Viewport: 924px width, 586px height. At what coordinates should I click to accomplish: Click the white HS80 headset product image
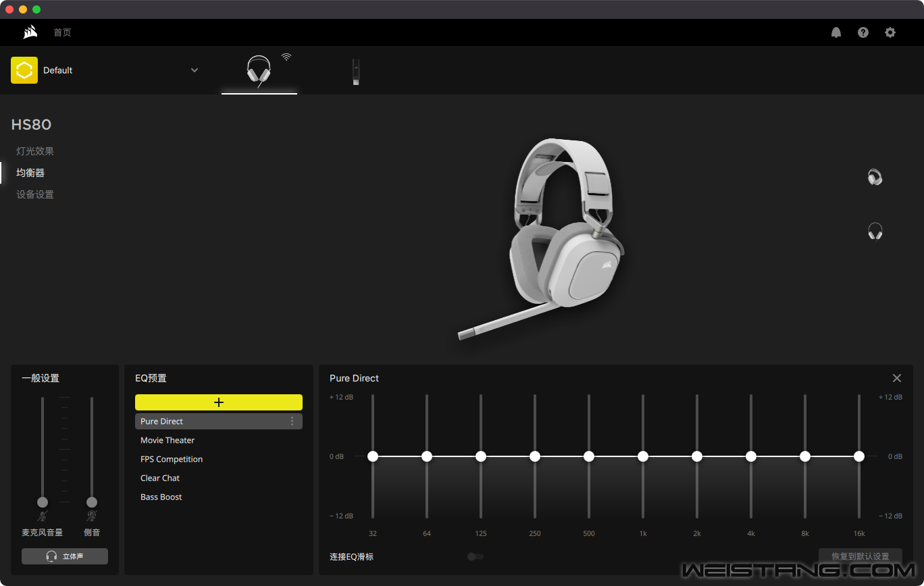coord(540,239)
